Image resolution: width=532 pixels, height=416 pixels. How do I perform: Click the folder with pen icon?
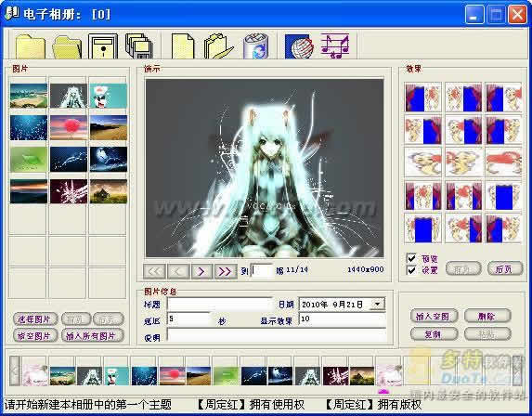point(218,46)
